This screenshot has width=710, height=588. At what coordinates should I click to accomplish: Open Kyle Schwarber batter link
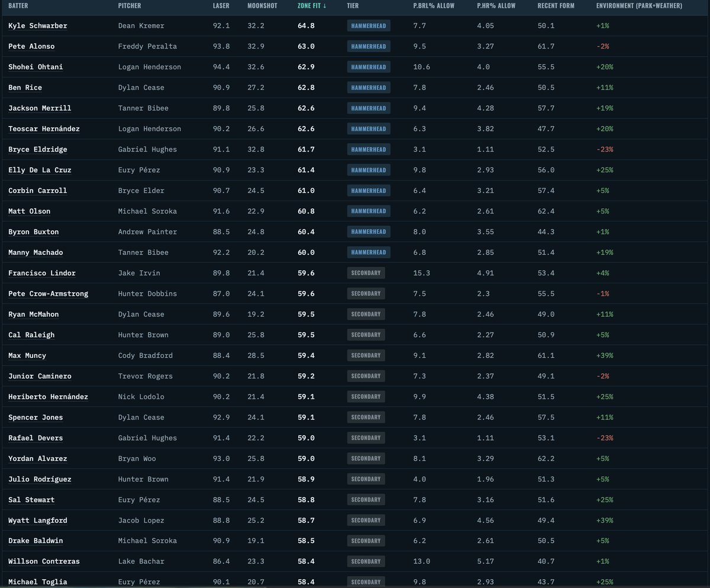coord(37,26)
